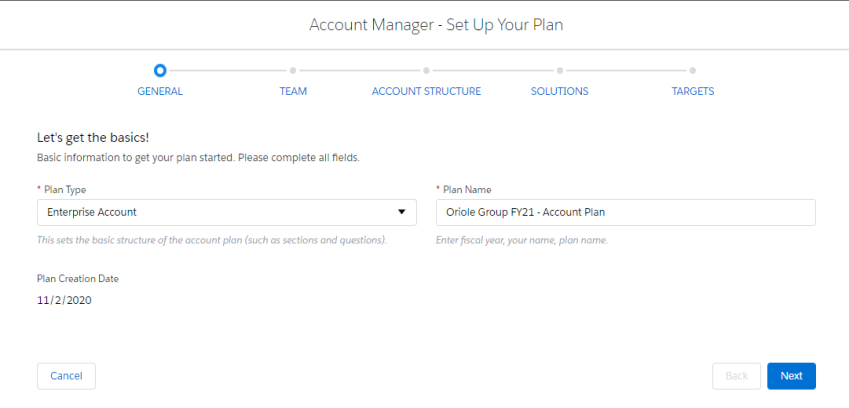Select the Enterprise Account combo box

pyautogui.click(x=227, y=212)
